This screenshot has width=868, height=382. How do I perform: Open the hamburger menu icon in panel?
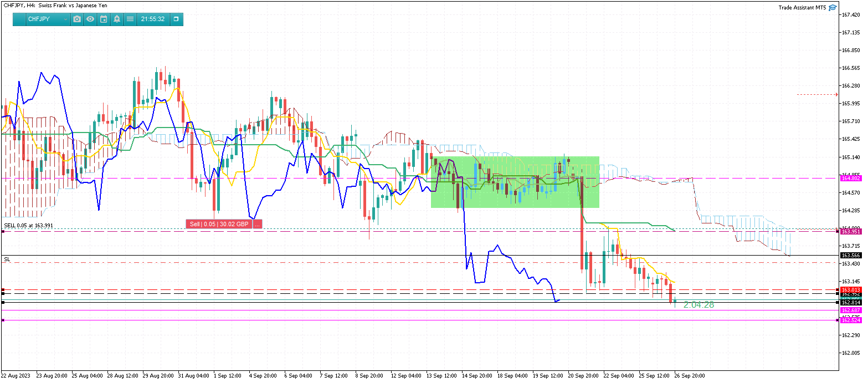tap(130, 19)
